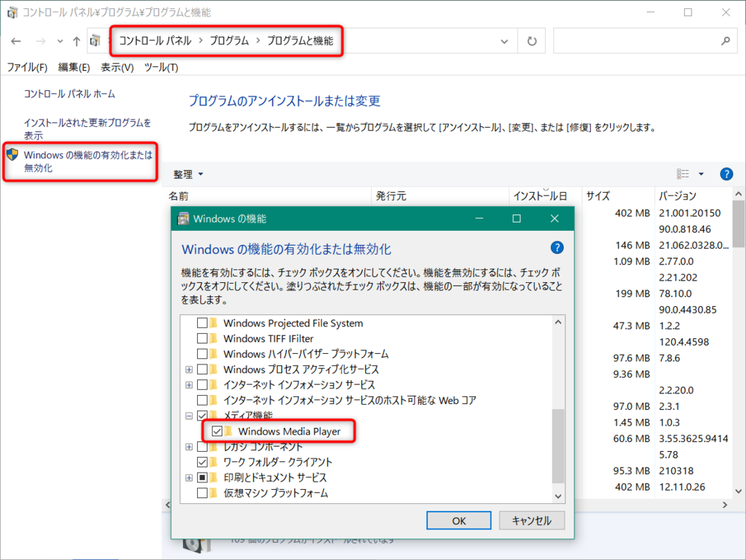Click program list vertical scrollbar thumb
The height and width of the screenshot is (560, 746).
[x=739, y=224]
